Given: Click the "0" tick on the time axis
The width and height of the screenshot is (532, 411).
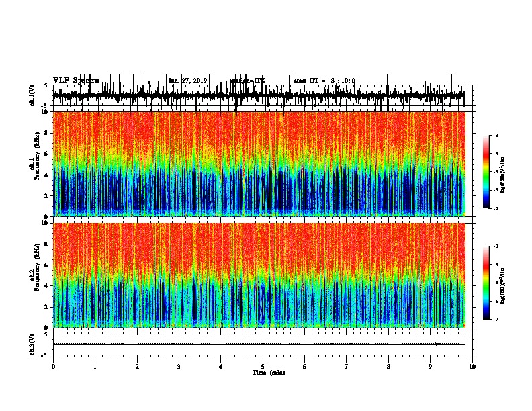Looking at the screenshot, I should click(53, 367).
